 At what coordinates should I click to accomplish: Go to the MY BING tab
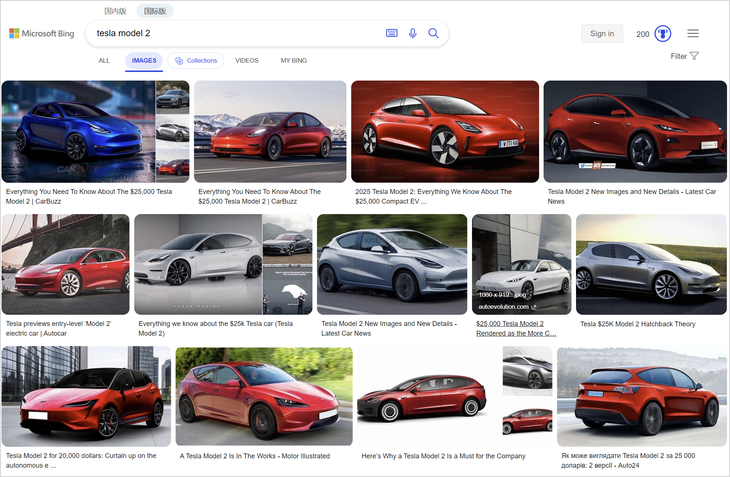click(x=293, y=61)
